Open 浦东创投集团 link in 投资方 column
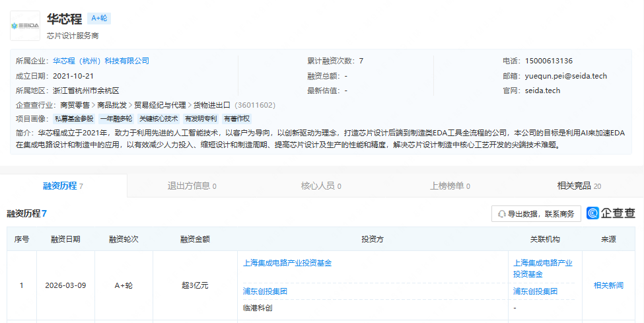The image size is (644, 323). tap(265, 291)
